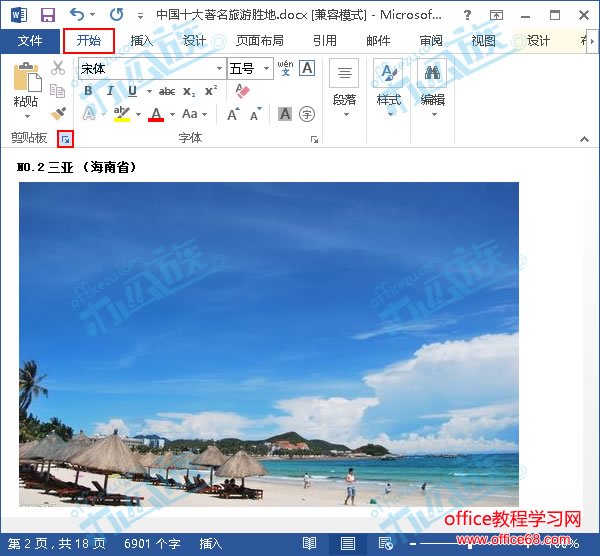Toggle strikethrough abc formatting
This screenshot has width=600, height=556.
(167, 91)
